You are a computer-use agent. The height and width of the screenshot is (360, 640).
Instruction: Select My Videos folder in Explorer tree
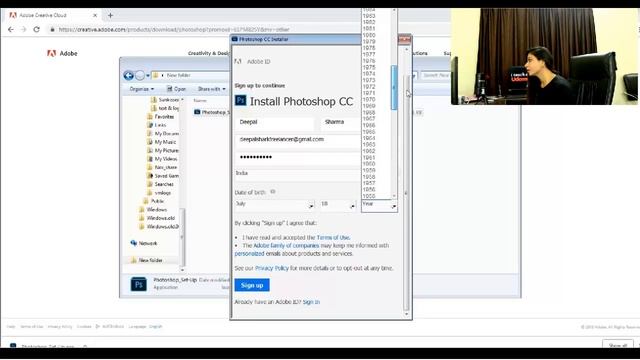click(162, 159)
